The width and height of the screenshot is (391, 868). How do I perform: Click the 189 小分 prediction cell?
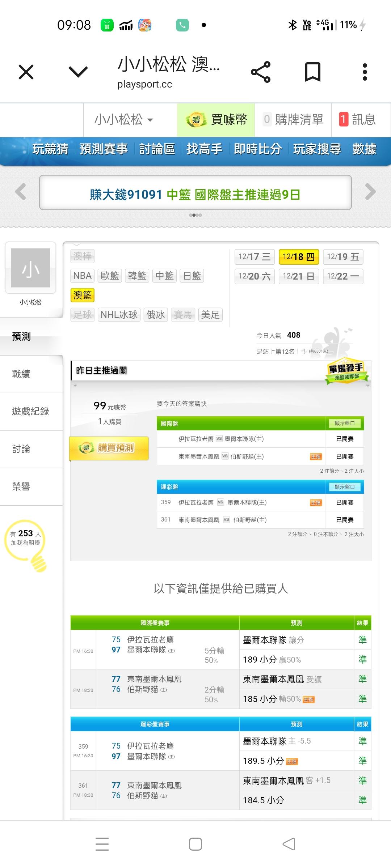pos(297,659)
